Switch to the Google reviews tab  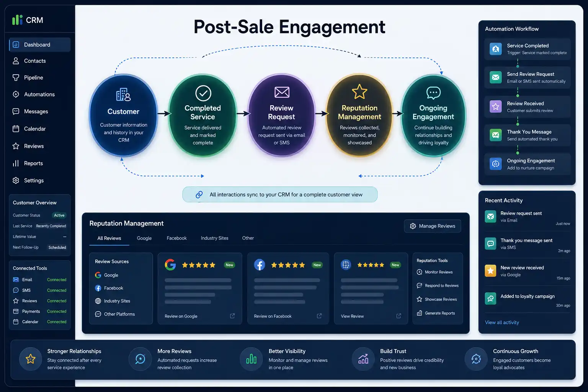pos(144,238)
